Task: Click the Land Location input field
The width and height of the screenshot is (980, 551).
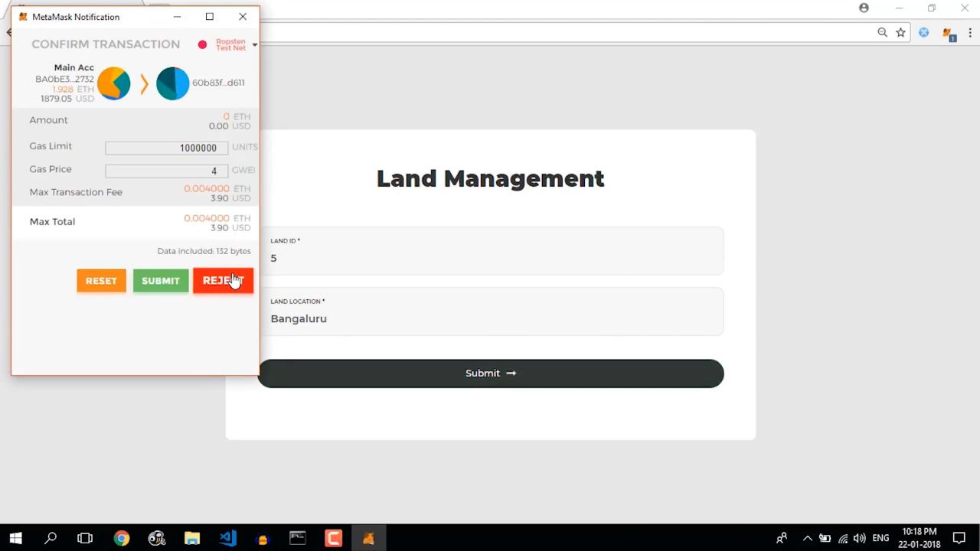Action: (x=490, y=311)
